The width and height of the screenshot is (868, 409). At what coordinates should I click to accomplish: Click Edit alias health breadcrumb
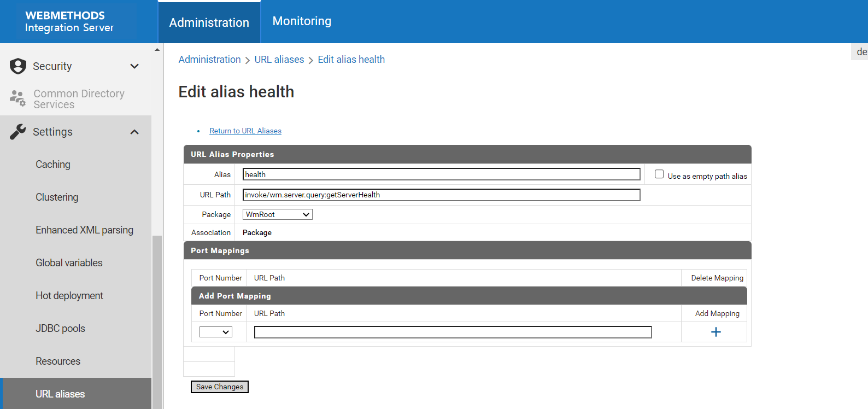click(351, 60)
